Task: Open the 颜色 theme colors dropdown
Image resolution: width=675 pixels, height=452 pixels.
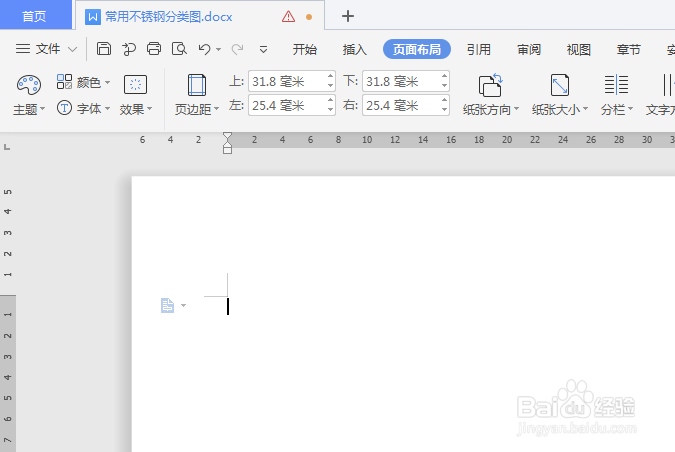Action: coord(84,82)
